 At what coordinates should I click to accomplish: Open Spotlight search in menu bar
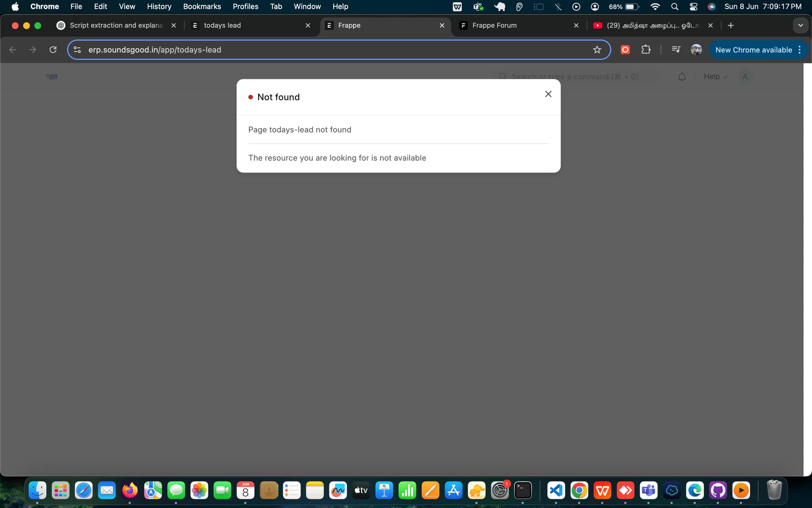[675, 6]
